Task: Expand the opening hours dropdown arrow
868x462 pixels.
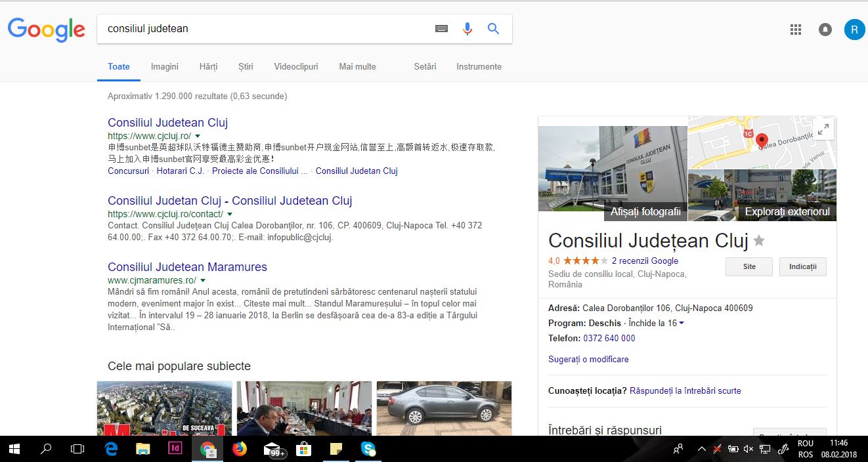Action: pos(682,324)
